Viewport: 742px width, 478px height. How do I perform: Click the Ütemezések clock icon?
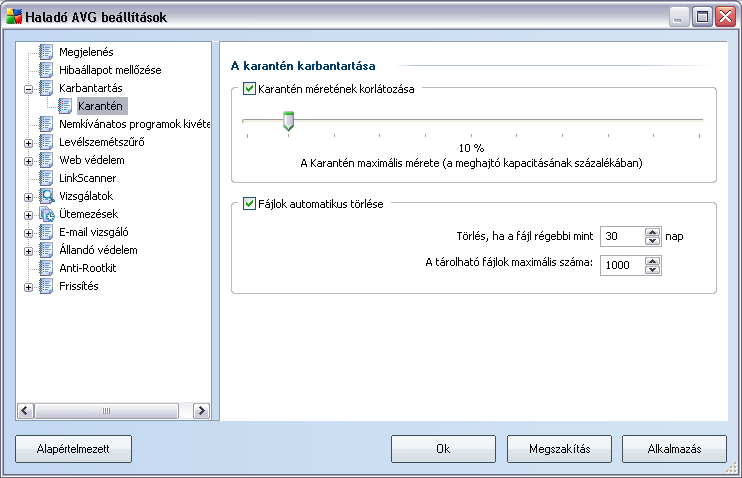point(46,214)
